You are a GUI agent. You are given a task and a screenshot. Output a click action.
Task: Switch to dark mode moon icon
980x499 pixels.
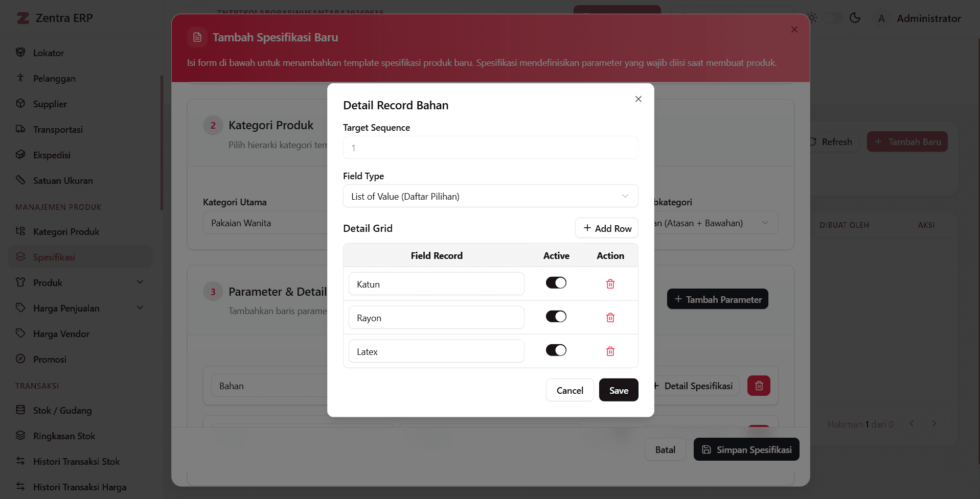tap(855, 18)
